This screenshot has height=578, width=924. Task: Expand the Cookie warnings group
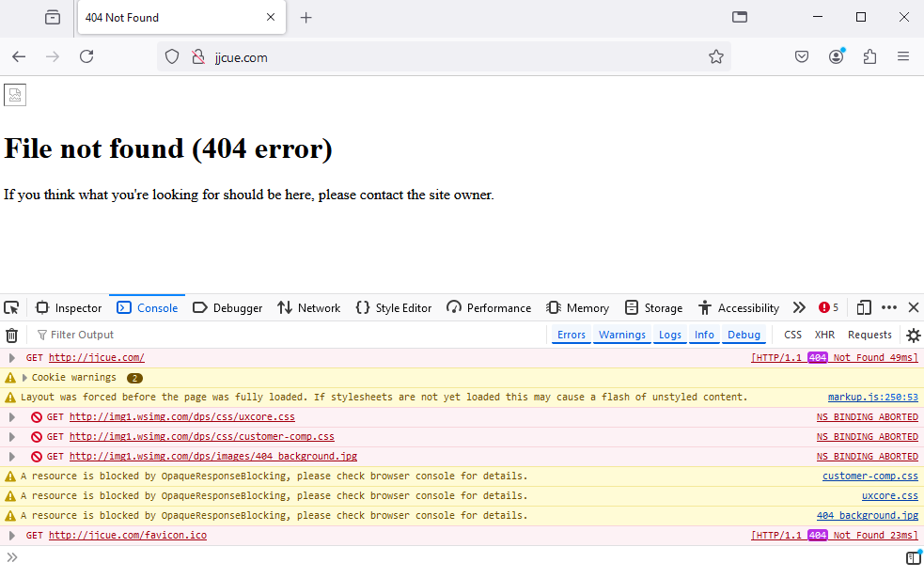pos(25,378)
